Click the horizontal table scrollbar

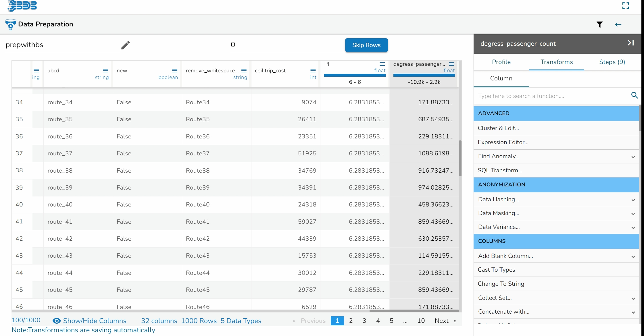pos(414,311)
